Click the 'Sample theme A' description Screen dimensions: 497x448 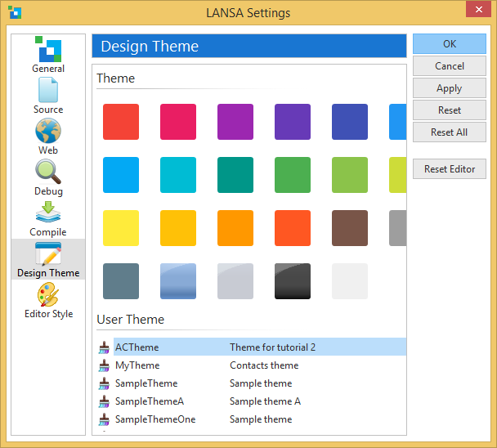[266, 401]
